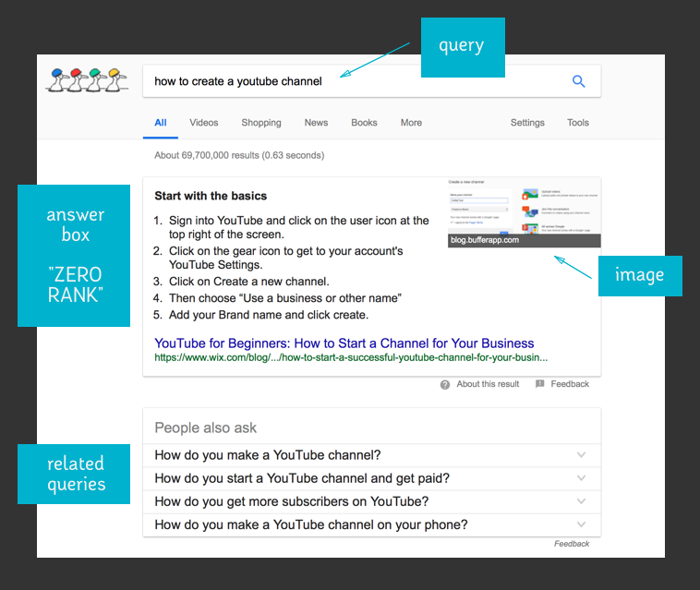Screen dimensions: 700x590
Task: Click the blue magnifying glass search icon
Action: tap(579, 81)
